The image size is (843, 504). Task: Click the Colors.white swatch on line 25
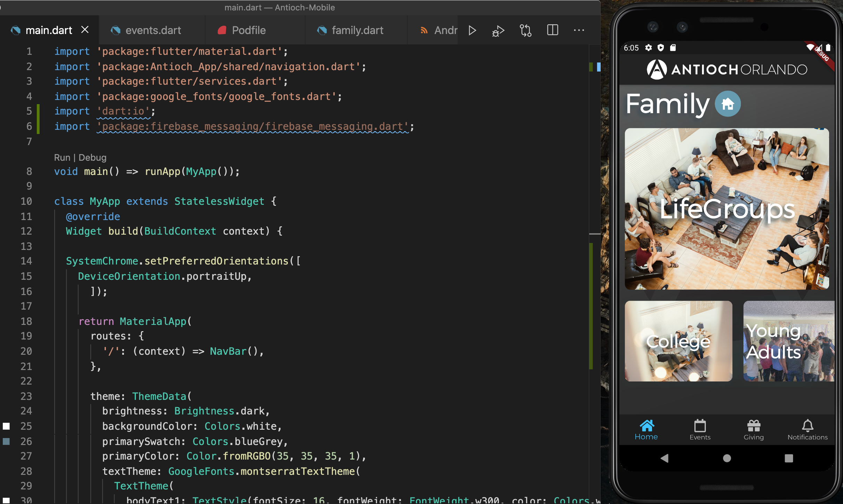click(x=6, y=426)
